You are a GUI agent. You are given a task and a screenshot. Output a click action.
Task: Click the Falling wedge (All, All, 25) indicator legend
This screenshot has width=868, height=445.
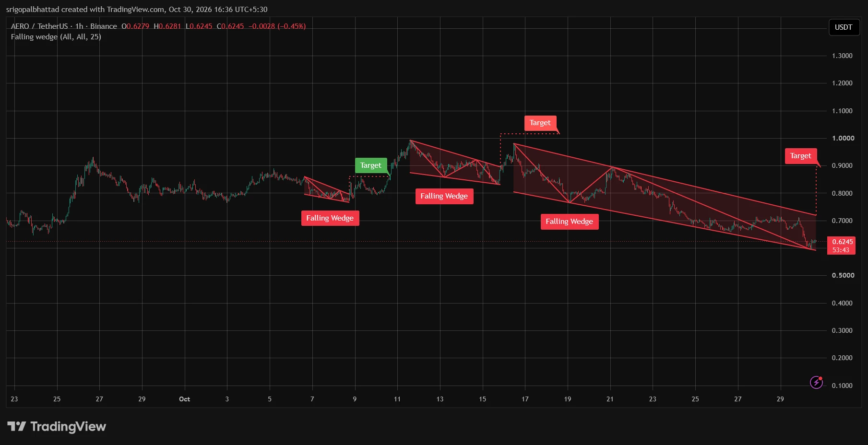[56, 37]
